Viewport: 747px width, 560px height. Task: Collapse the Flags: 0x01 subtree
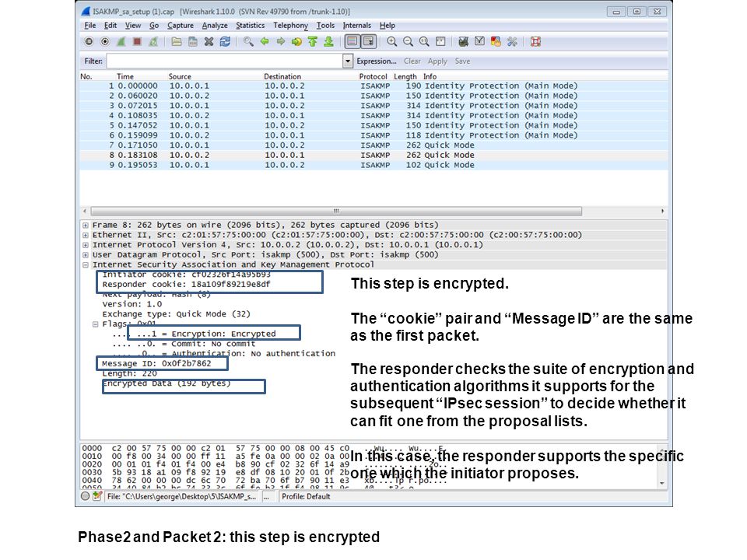(95, 324)
